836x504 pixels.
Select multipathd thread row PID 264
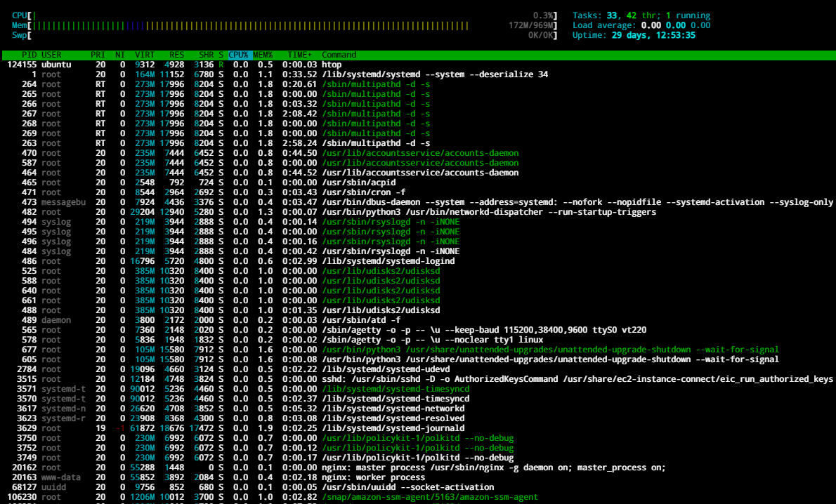(x=418, y=84)
